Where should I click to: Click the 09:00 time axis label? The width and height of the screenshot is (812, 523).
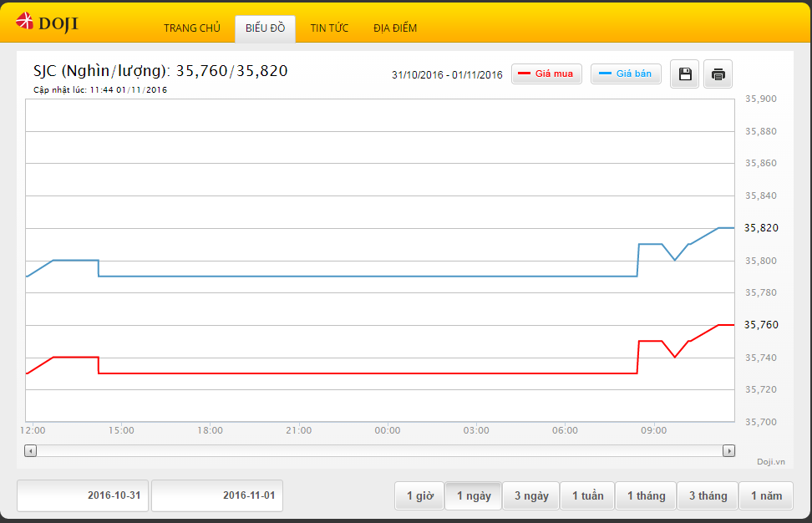pos(653,430)
